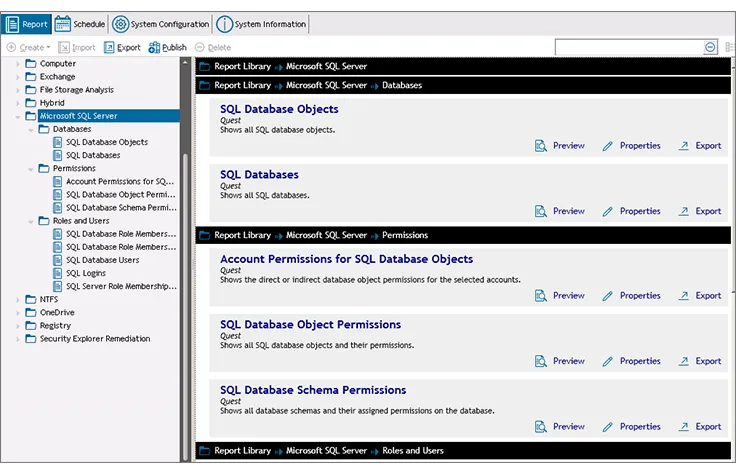This screenshot has height=473, width=736.
Task: Expand the NTFS folder in the tree
Action: (x=18, y=299)
